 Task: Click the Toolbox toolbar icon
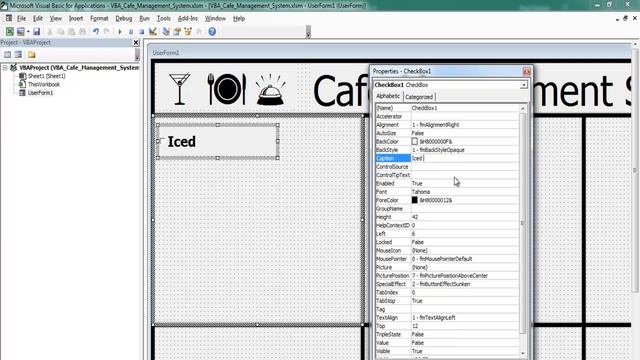(x=199, y=31)
